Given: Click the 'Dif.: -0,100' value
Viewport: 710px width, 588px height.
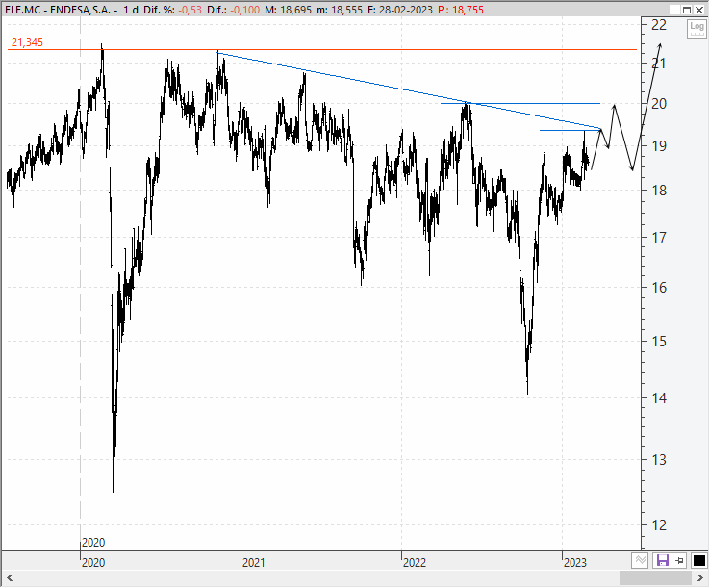Looking at the screenshot, I should pos(233,10).
